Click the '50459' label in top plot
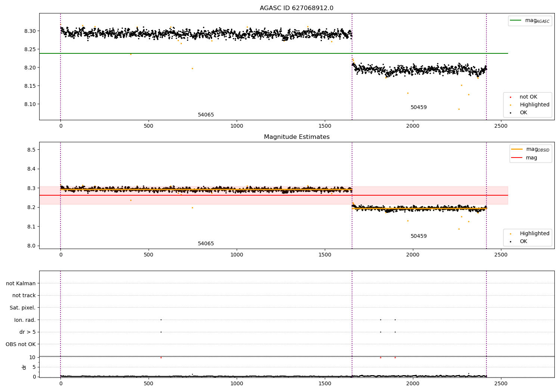The image size is (560, 392). [419, 108]
